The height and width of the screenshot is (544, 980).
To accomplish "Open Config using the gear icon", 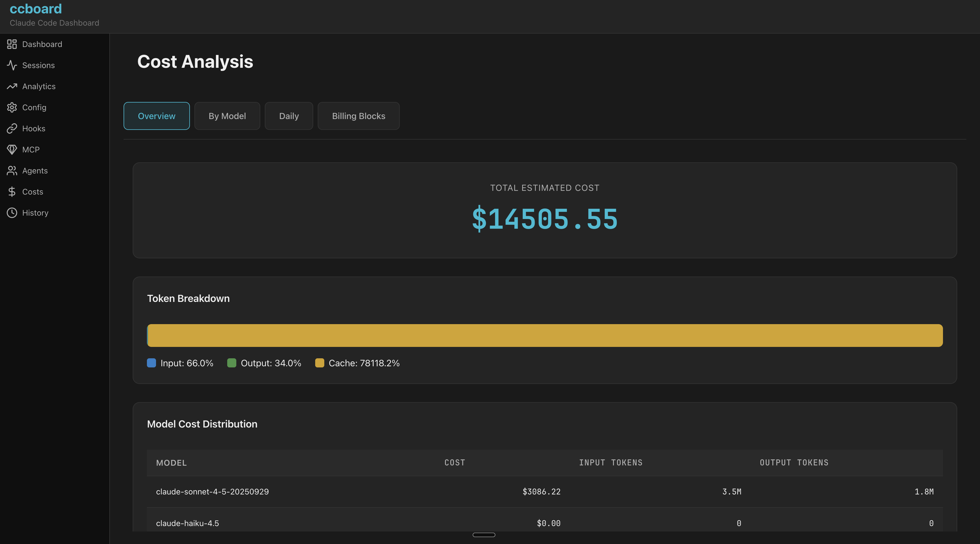I will [12, 107].
